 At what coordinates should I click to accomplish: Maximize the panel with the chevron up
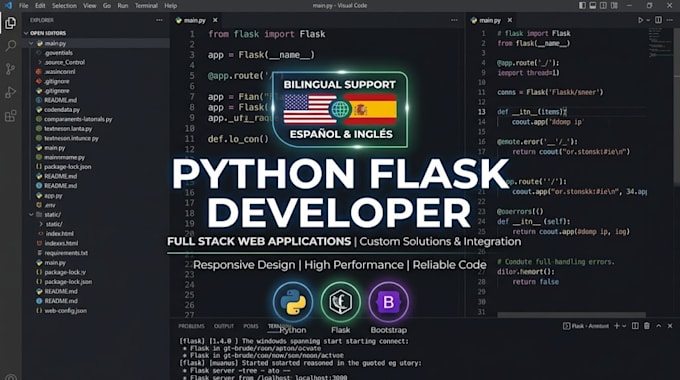[658, 326]
